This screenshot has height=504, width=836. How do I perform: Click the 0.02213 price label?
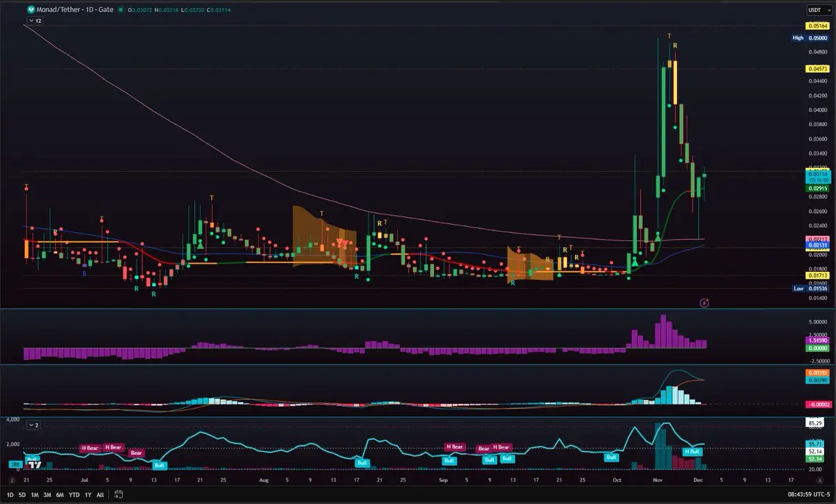coord(816,239)
